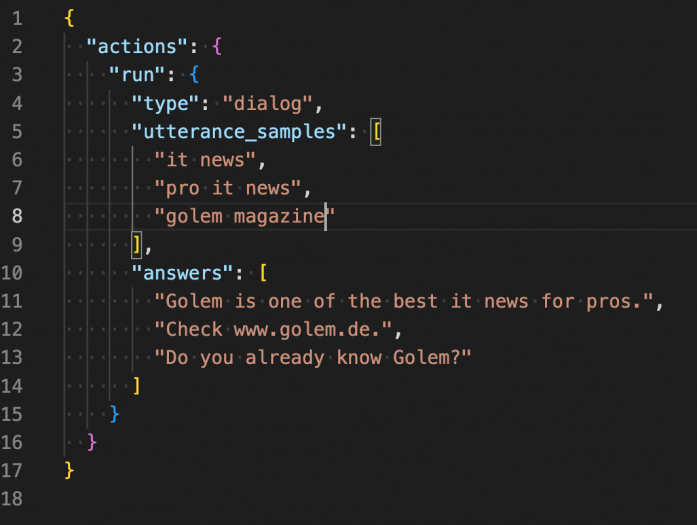Click the yellow closing bracket on line 14
Image resolution: width=697 pixels, height=525 pixels.
(137, 386)
